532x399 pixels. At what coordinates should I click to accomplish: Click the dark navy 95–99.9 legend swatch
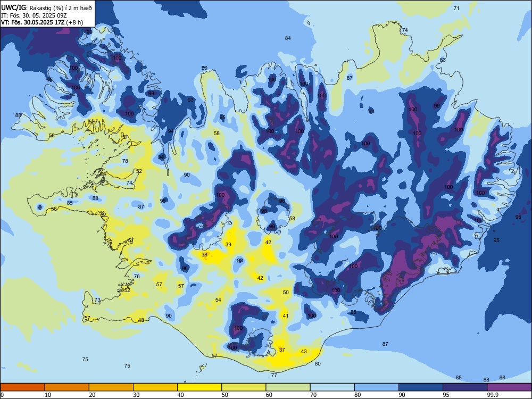[465, 387]
